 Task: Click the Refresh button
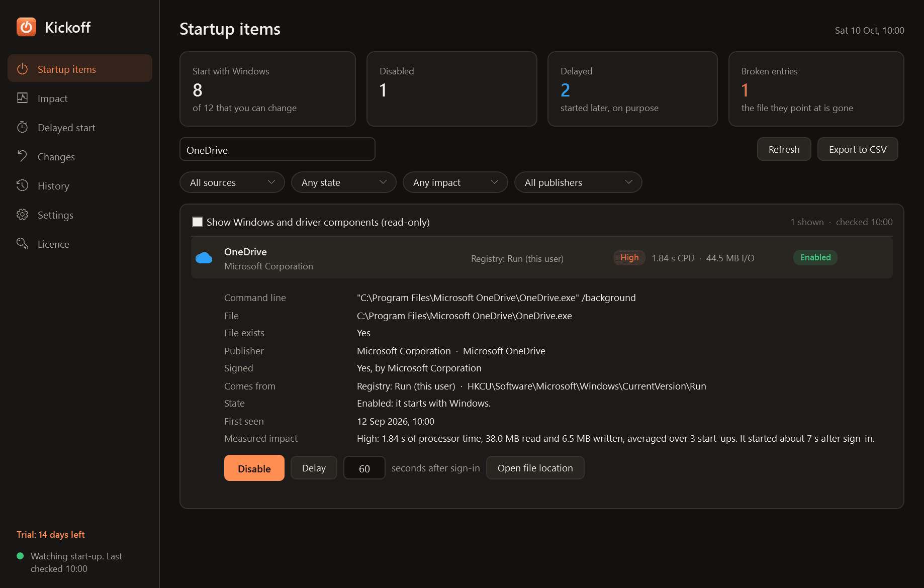pyautogui.click(x=784, y=149)
